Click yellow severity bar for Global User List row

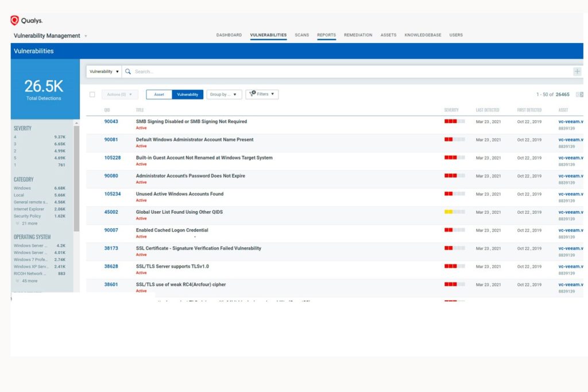pyautogui.click(x=455, y=212)
